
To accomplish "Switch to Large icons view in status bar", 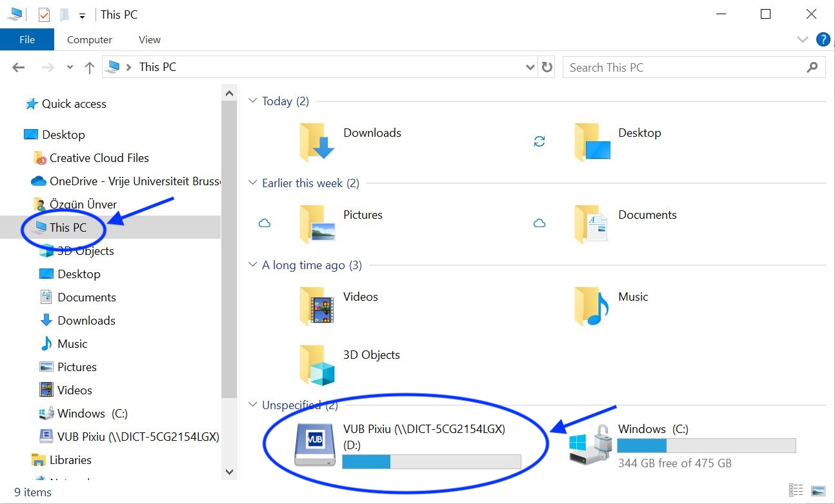I will [818, 491].
